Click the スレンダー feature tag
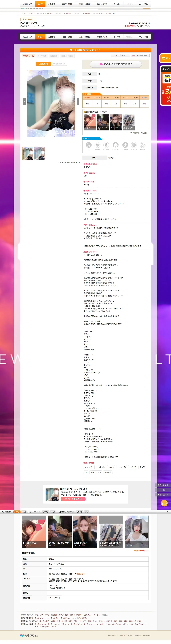 (89, 467)
